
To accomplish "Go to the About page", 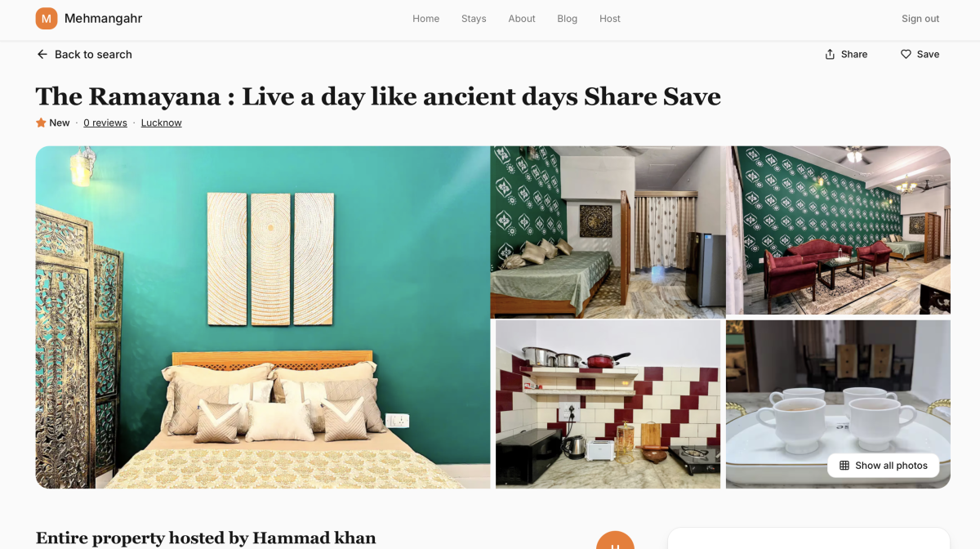I will (522, 19).
